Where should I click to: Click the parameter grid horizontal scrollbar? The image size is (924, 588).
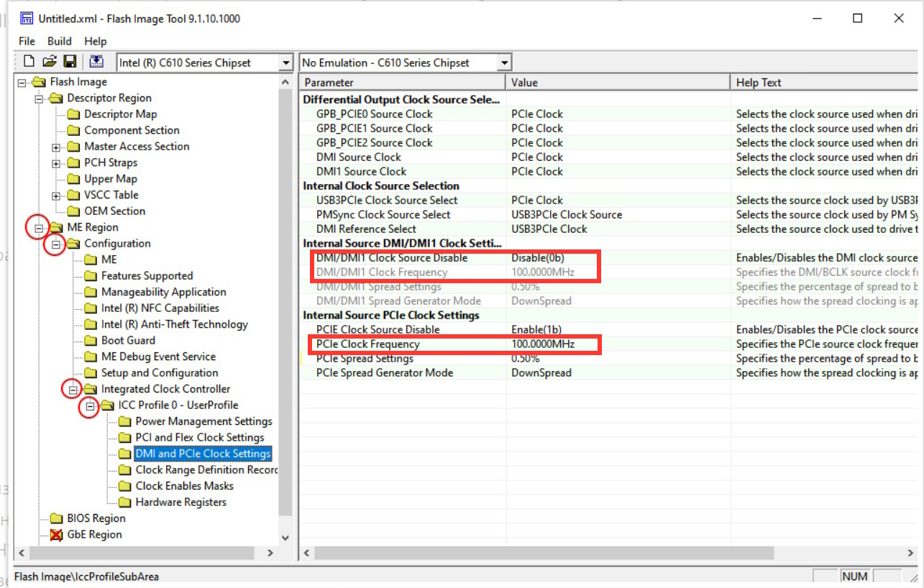[609, 553]
